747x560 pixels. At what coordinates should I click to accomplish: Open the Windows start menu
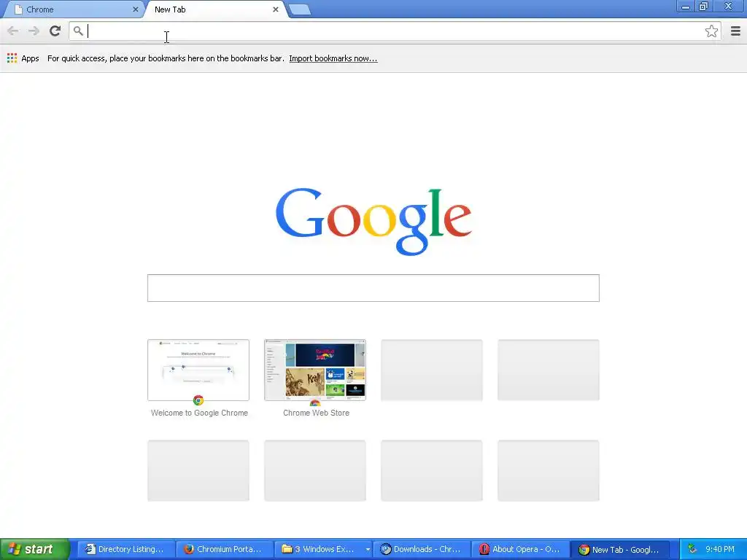pos(35,549)
